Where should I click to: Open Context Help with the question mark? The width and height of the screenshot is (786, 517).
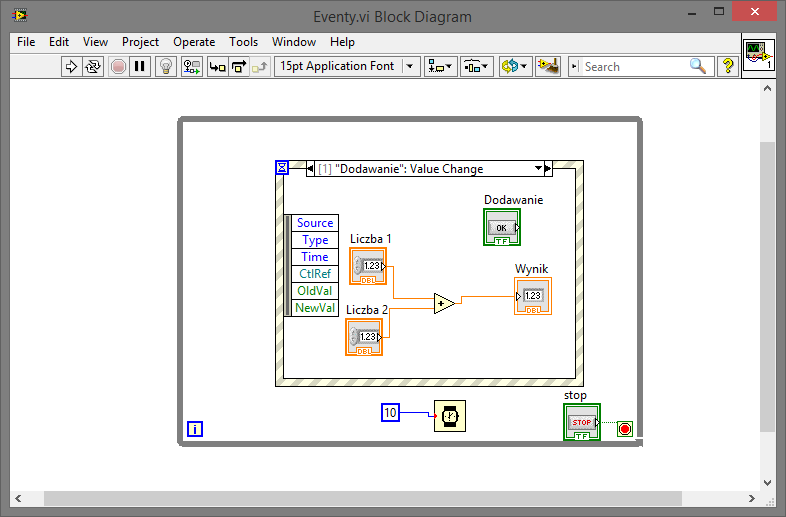point(728,67)
